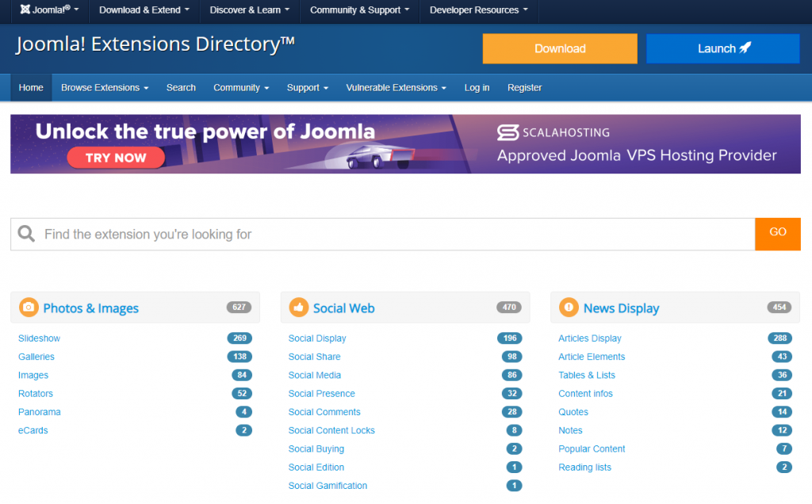
Task: Click the magnifier icon in search box
Action: [x=26, y=234]
